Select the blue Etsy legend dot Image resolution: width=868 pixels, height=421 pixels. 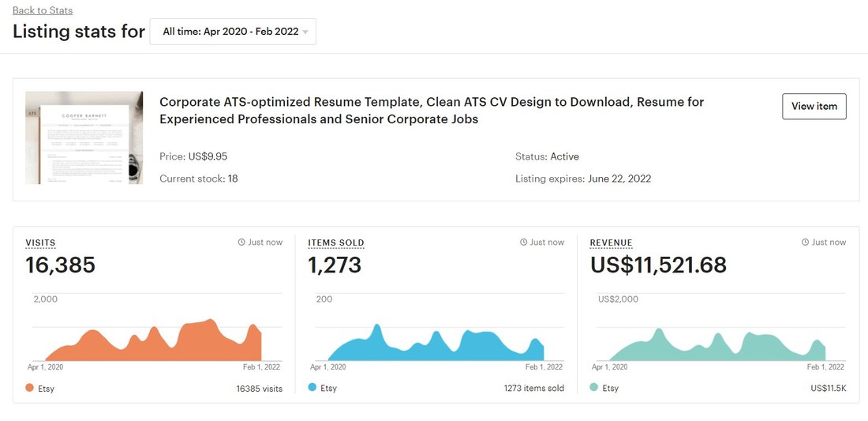pos(312,388)
